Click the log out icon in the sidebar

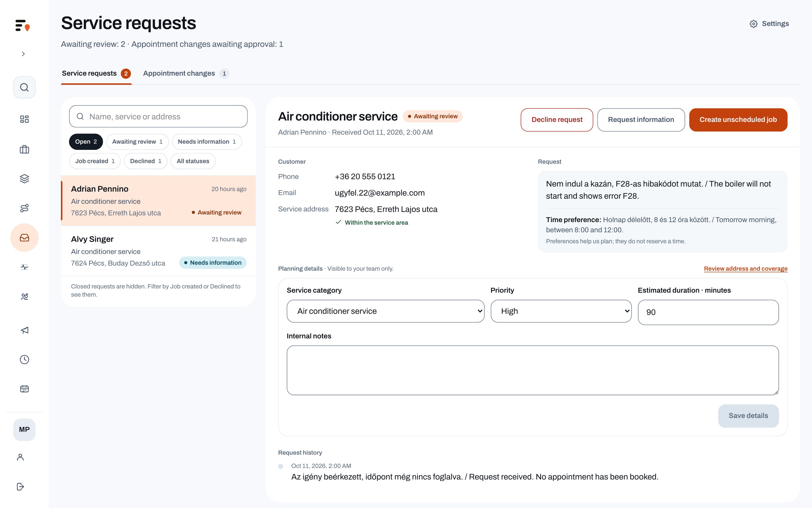(20, 487)
